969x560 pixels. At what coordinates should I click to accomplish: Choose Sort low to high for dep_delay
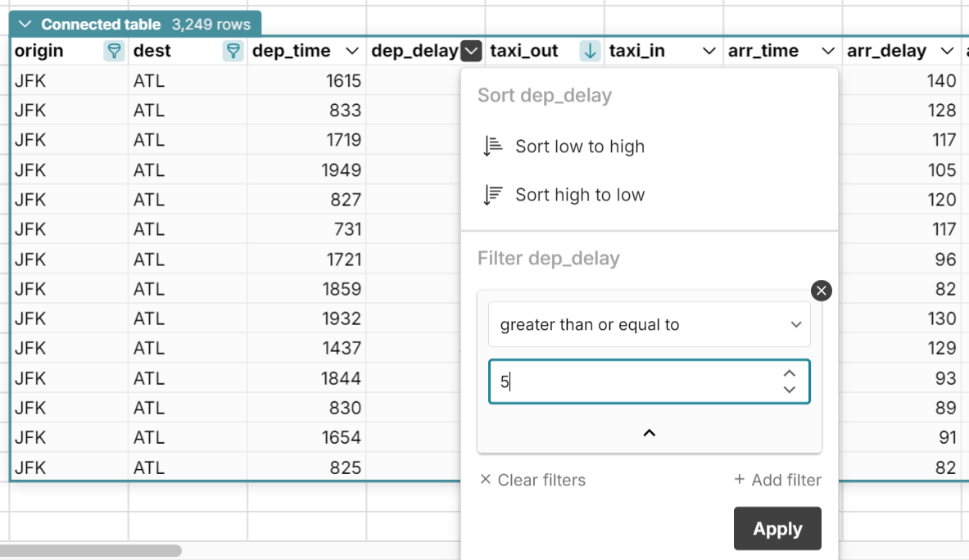coord(580,145)
